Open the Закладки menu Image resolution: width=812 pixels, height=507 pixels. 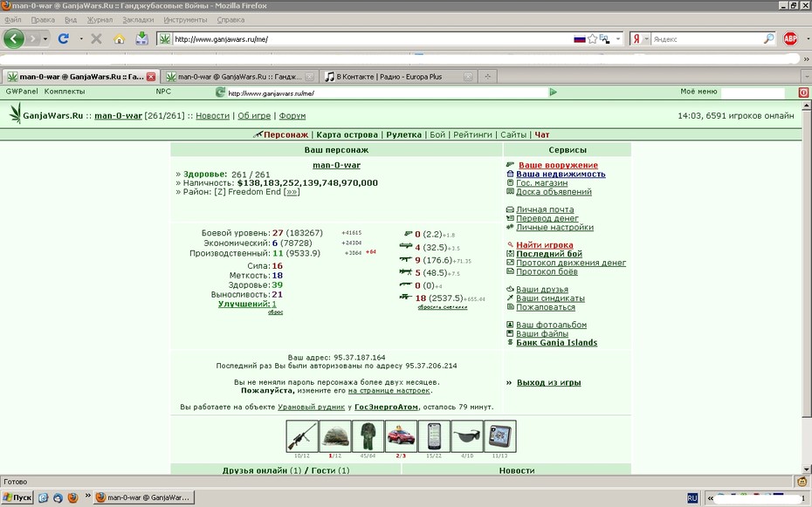[x=138, y=20]
